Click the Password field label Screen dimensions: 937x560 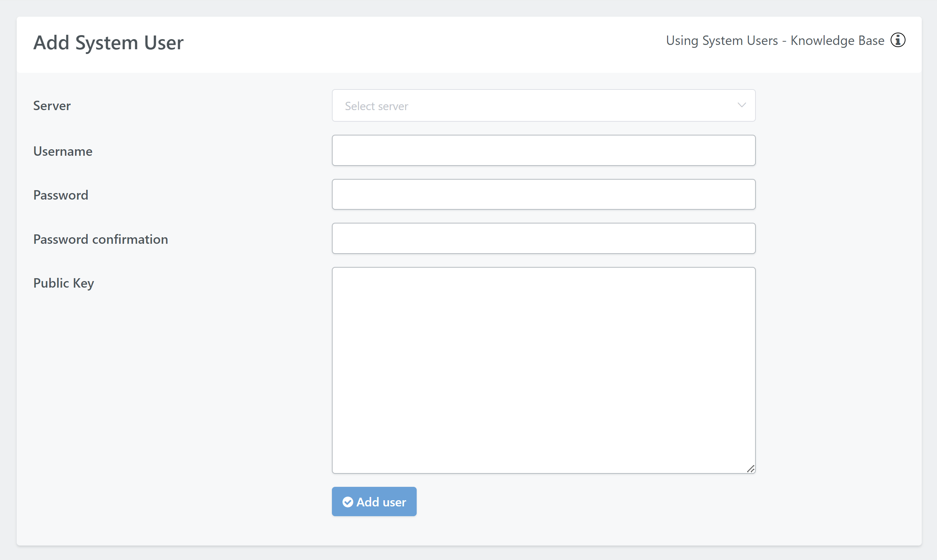61,195
